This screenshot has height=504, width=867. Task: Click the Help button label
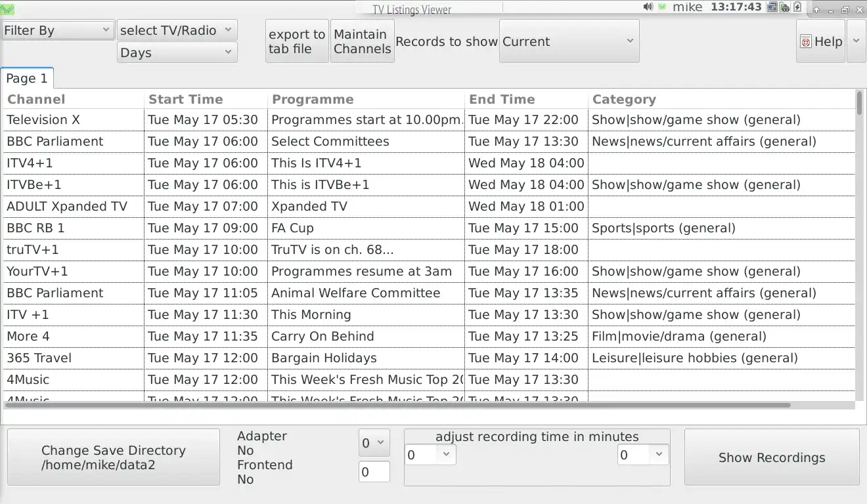point(828,41)
